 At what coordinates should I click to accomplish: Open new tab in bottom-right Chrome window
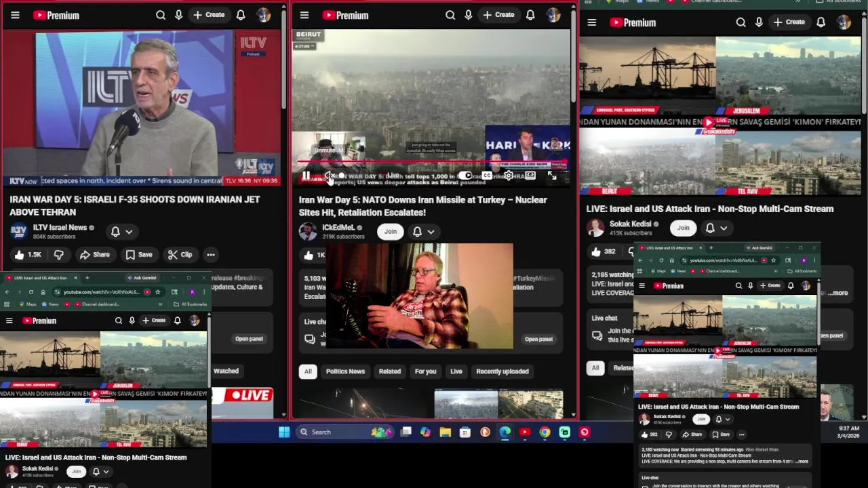click(x=711, y=248)
